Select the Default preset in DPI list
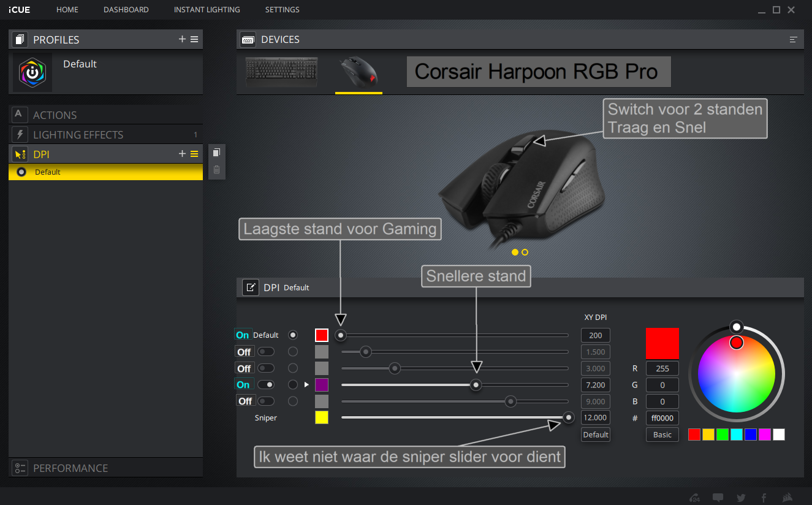The image size is (812, 505). coord(105,172)
